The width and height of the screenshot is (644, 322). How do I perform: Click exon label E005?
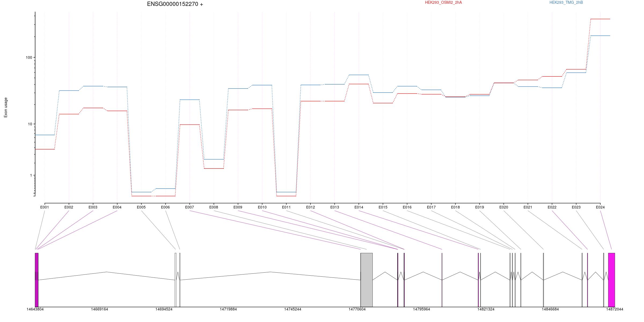pyautogui.click(x=141, y=207)
